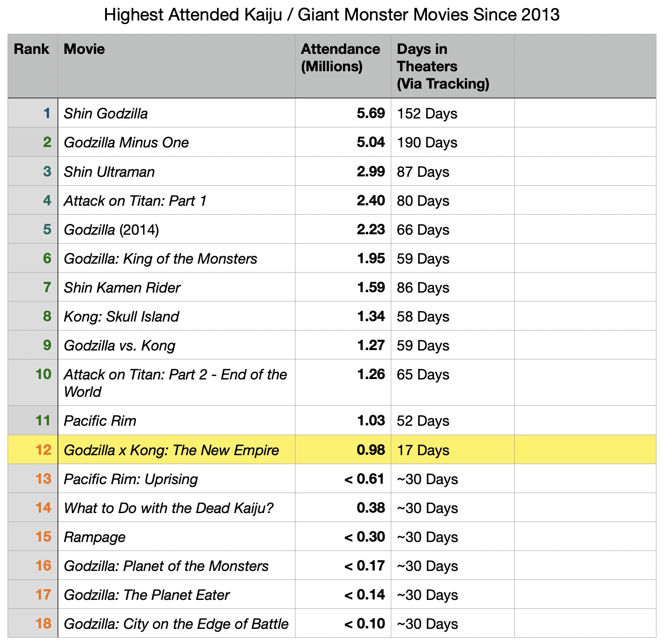Select 'Godzilla: King of the Monsters' cell

(x=176, y=258)
